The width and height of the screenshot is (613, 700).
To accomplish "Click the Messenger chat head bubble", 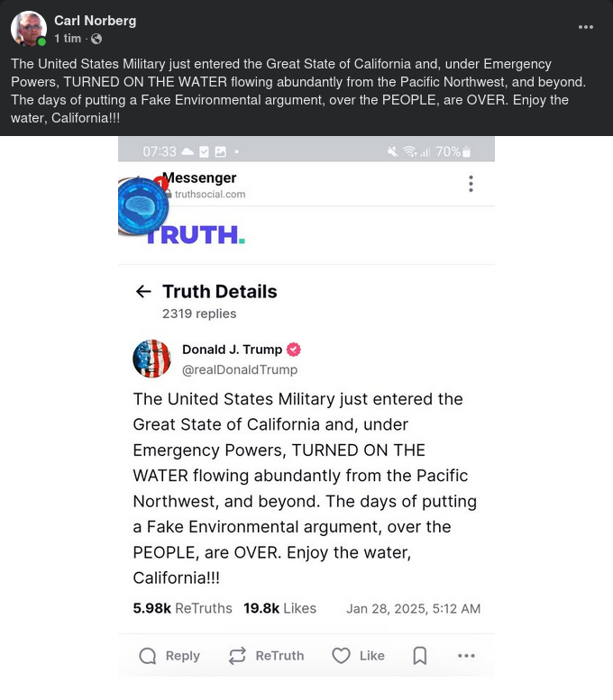I will [x=143, y=206].
